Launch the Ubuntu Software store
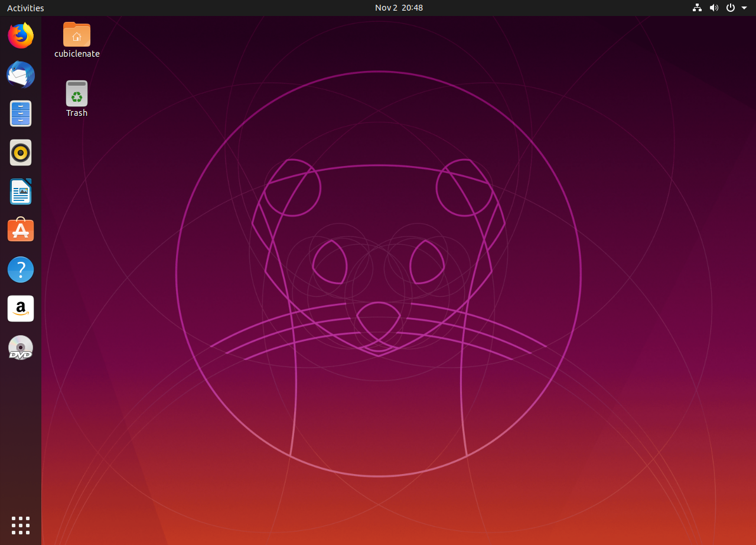The image size is (756, 545). pyautogui.click(x=21, y=230)
